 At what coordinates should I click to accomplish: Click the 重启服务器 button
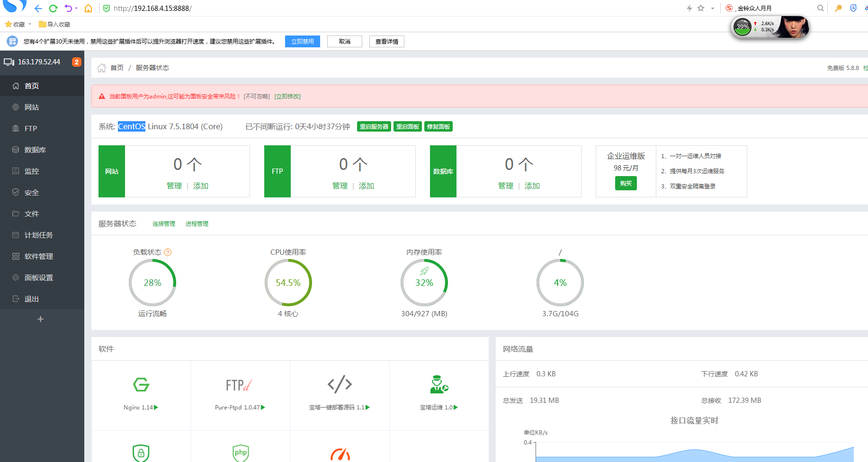pos(374,126)
